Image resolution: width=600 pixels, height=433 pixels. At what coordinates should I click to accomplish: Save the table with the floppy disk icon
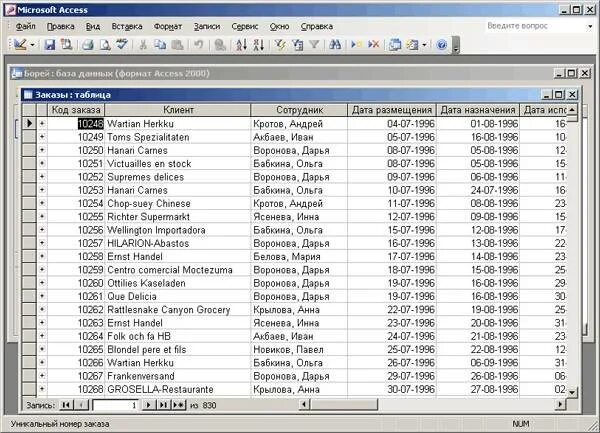click(x=50, y=45)
